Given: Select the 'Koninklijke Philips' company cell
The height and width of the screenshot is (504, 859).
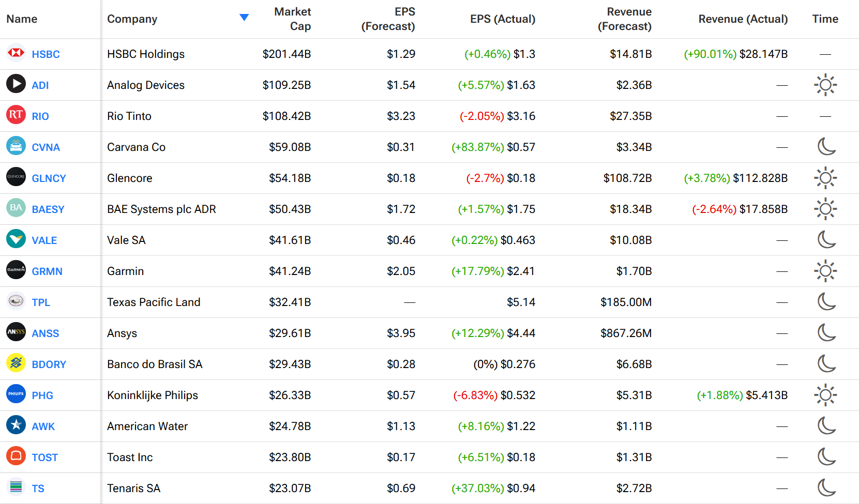Looking at the screenshot, I should [153, 395].
